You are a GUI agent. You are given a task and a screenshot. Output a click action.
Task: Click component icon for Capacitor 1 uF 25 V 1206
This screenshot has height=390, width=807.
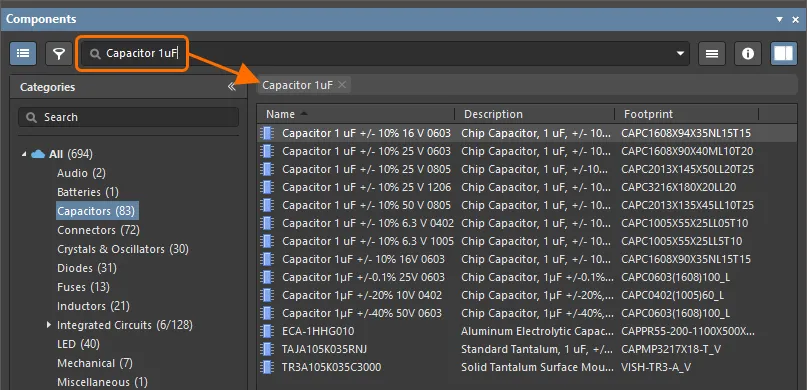pos(267,187)
